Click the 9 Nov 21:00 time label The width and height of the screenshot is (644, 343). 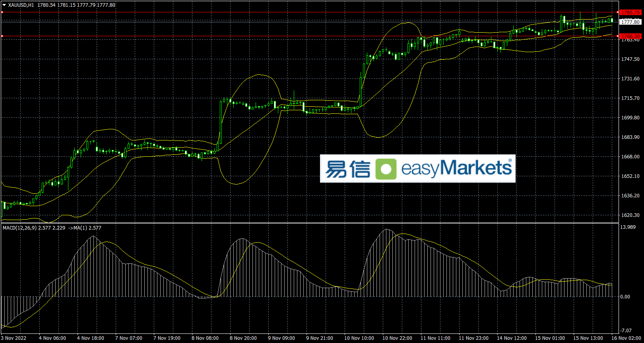(320, 338)
